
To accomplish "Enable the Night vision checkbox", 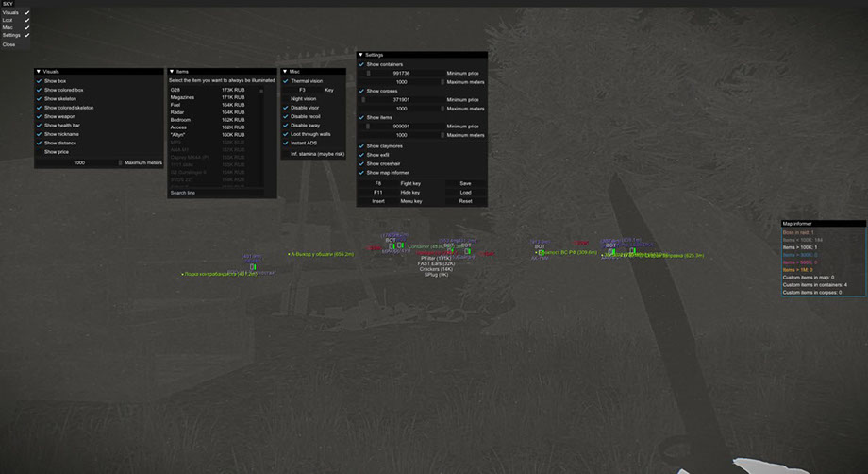I will point(285,98).
